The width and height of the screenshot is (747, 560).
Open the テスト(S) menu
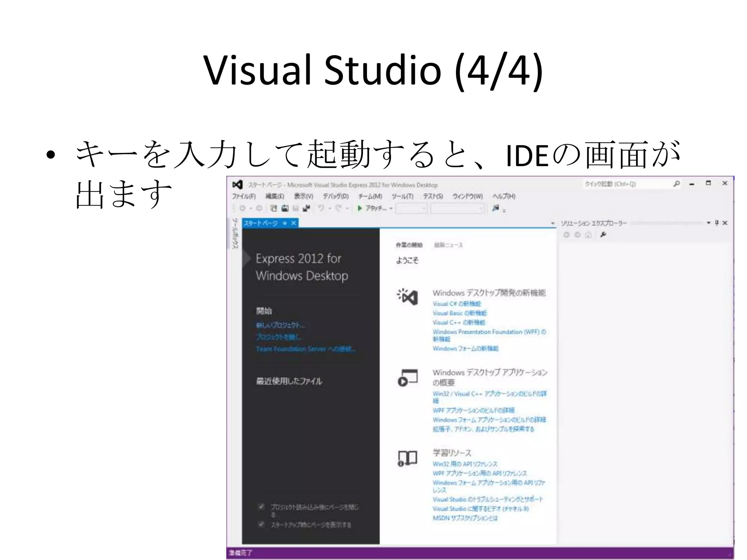pyautogui.click(x=433, y=197)
